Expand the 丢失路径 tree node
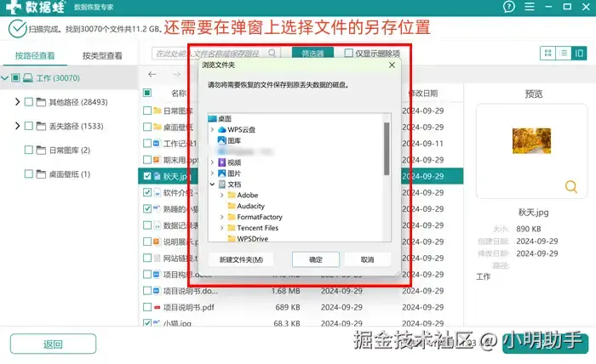The image size is (596, 364). point(17,126)
